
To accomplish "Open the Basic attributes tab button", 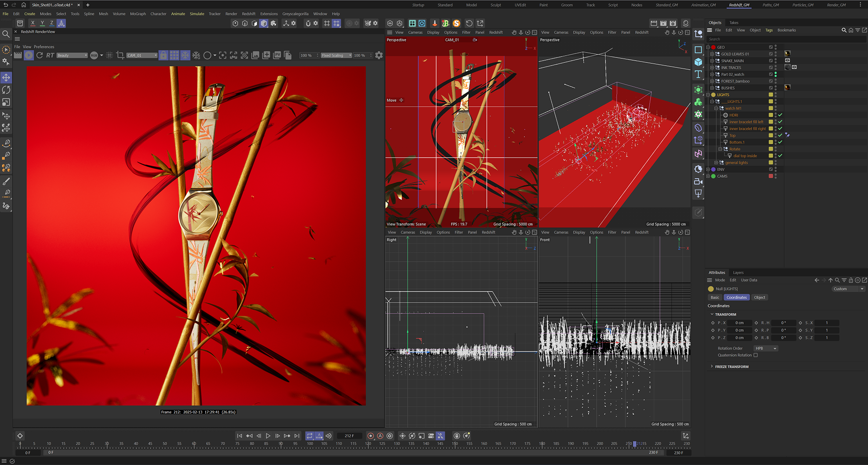I will pyautogui.click(x=715, y=297).
